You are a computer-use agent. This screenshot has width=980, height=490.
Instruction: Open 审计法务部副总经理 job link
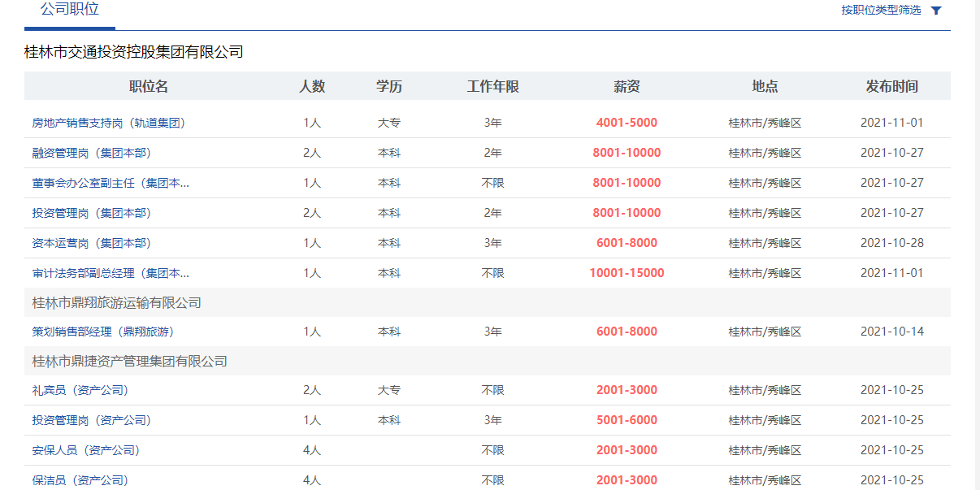click(x=111, y=273)
